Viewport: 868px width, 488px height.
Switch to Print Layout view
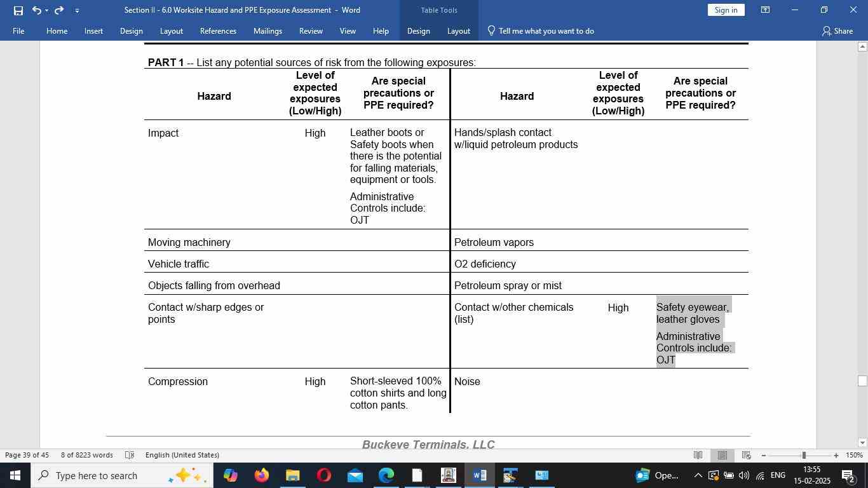(x=722, y=455)
